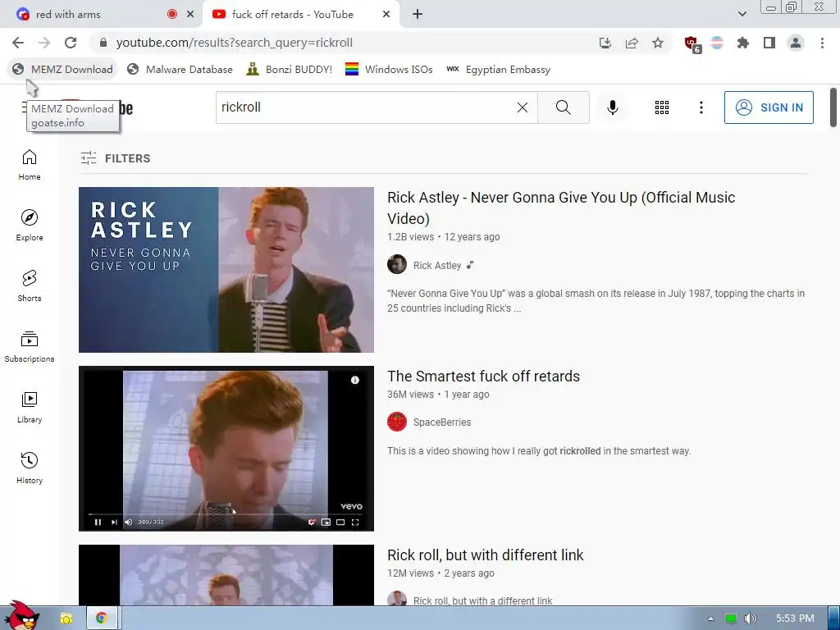Click the SpaceBerries strawberry avatar

point(397,422)
